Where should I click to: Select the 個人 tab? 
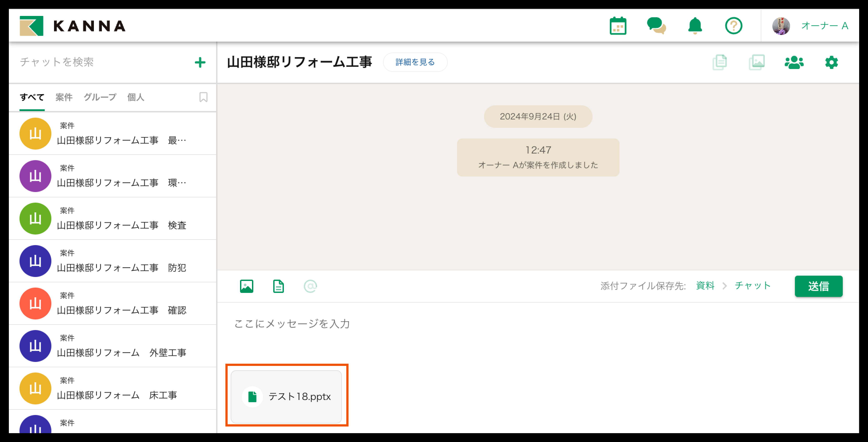point(136,97)
